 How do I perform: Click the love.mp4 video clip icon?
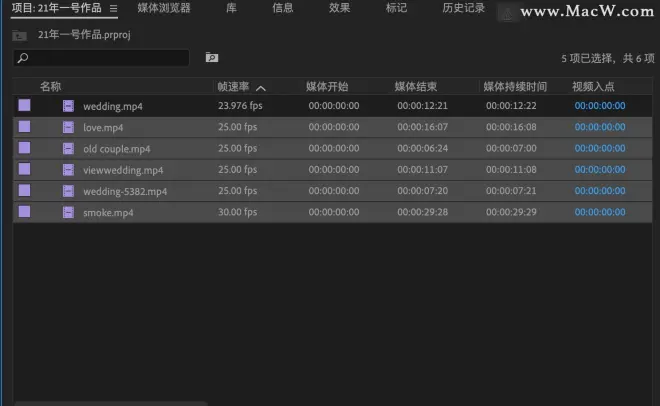pyautogui.click(x=68, y=127)
